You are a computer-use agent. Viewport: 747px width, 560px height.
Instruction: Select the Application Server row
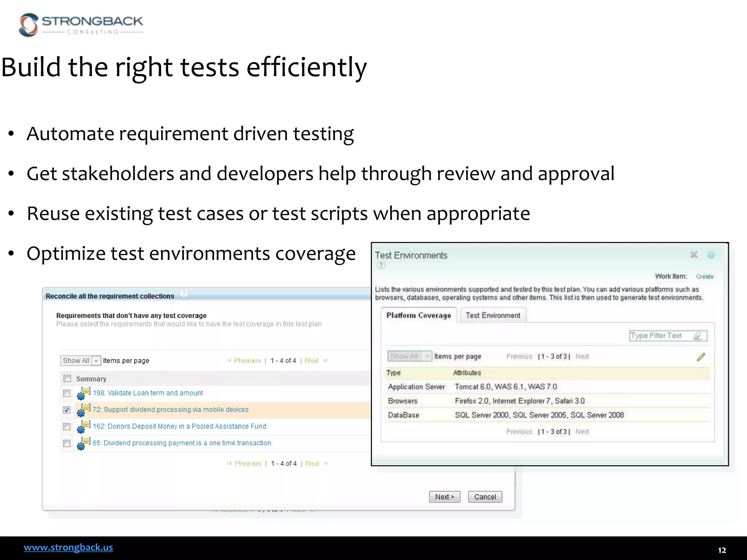pos(548,387)
